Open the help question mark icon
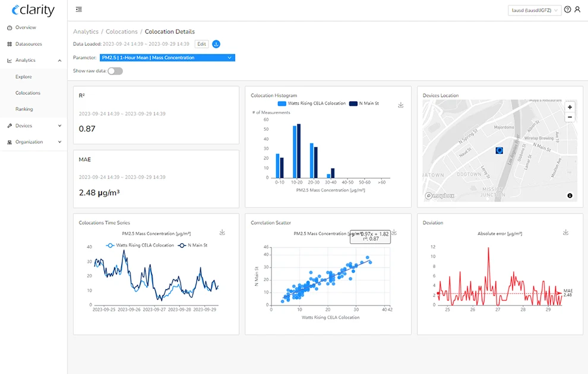588x374 pixels. 568,10
